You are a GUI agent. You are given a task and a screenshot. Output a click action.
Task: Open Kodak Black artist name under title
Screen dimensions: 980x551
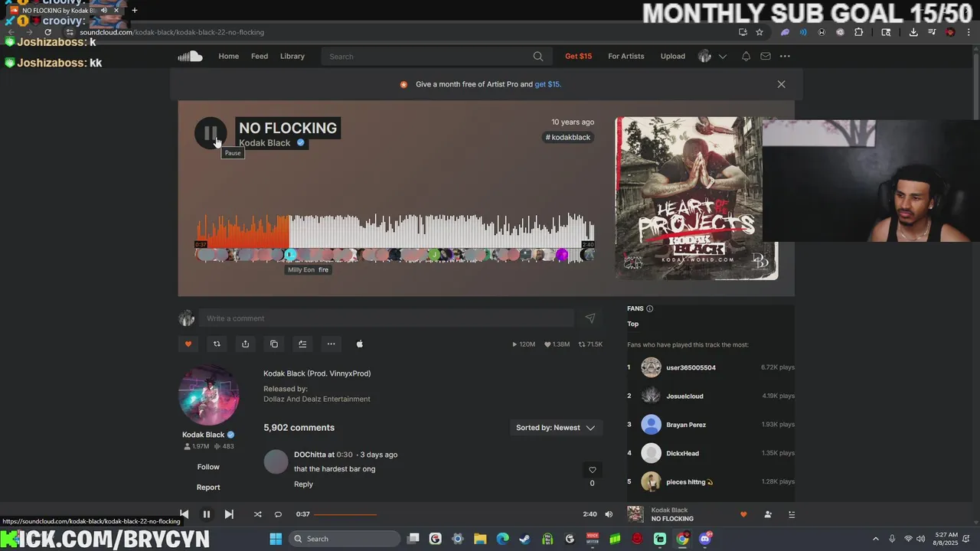[x=265, y=142]
